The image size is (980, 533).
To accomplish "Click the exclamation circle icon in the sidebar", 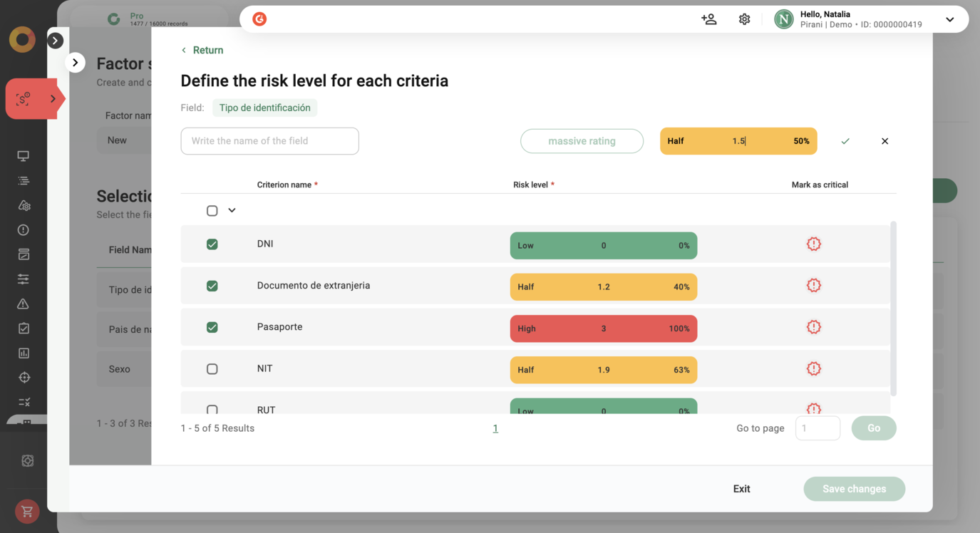I will (x=24, y=230).
